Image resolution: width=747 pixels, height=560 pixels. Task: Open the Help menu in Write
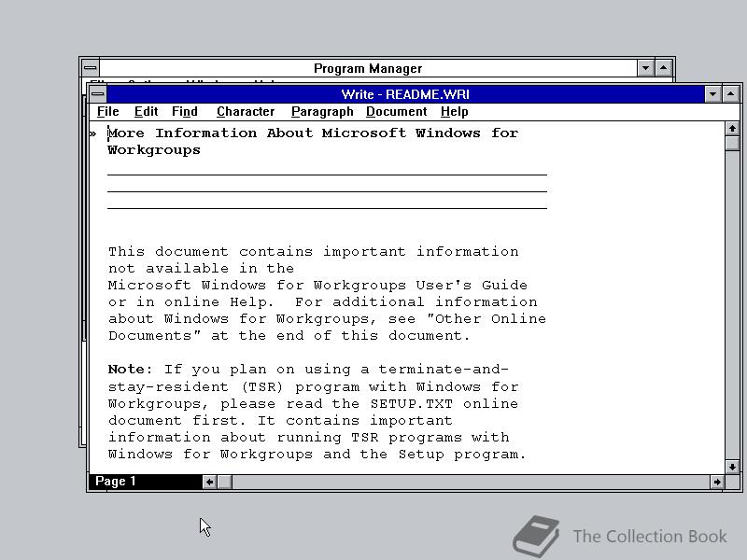454,111
